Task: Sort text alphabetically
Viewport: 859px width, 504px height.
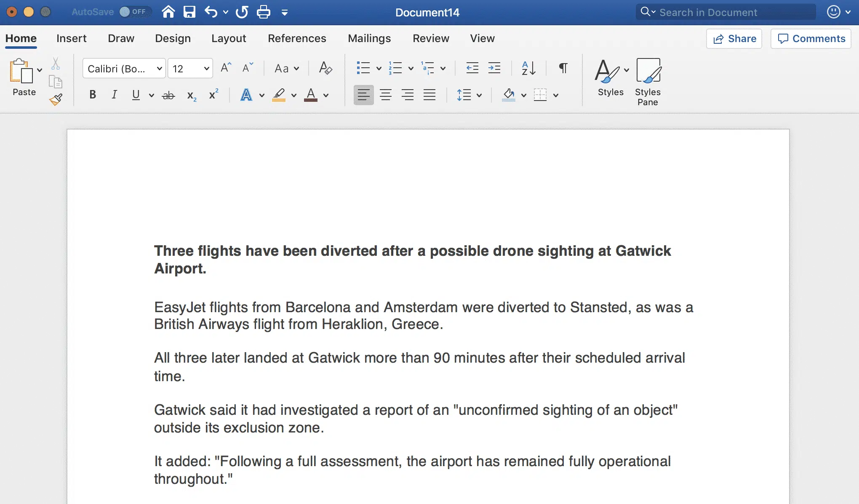Action: pos(529,68)
